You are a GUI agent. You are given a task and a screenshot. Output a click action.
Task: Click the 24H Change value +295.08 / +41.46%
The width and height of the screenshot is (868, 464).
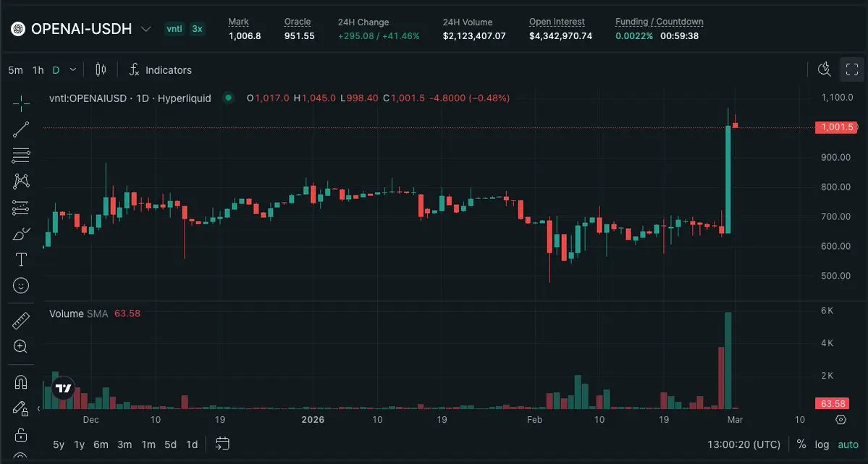pyautogui.click(x=379, y=36)
